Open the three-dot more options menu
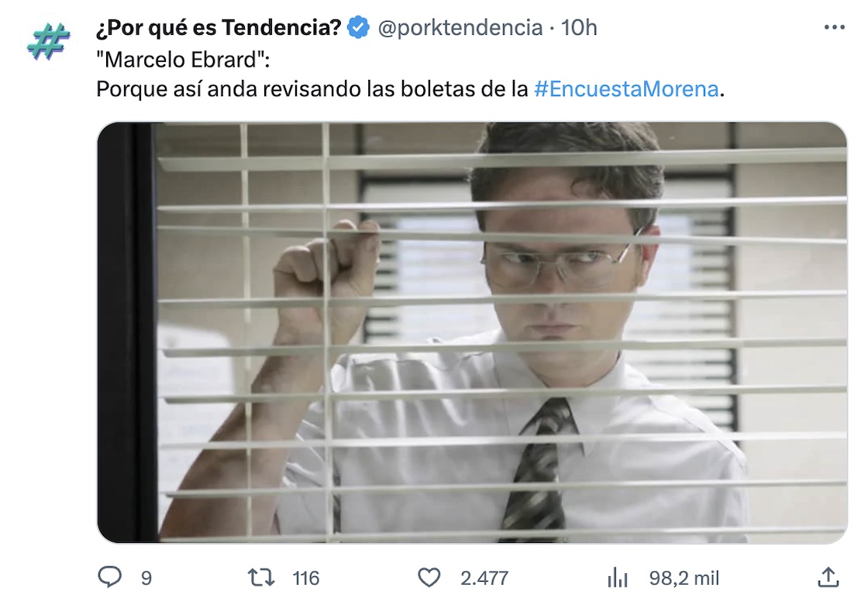The width and height of the screenshot is (868, 598). click(834, 26)
